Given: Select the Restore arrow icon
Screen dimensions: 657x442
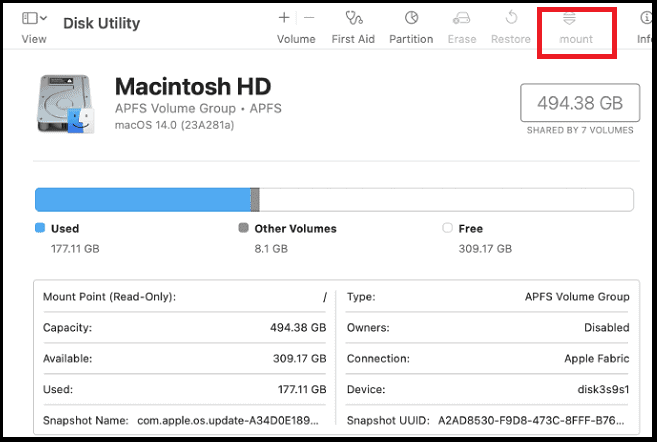Looking at the screenshot, I should [510, 18].
